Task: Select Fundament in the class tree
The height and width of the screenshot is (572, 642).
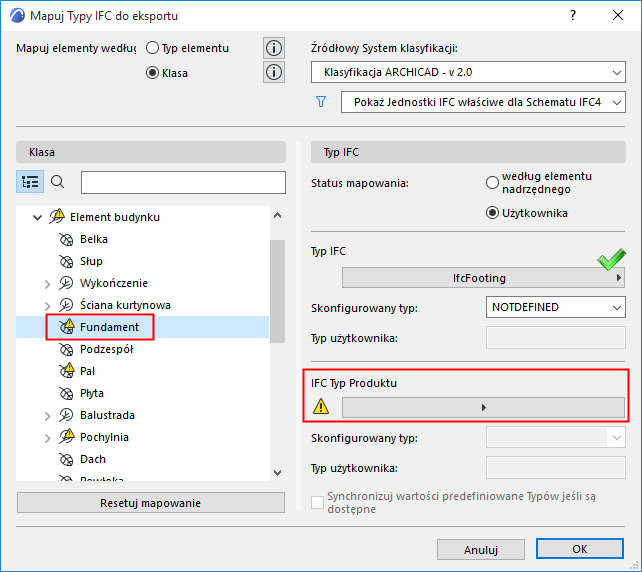Action: click(x=109, y=327)
